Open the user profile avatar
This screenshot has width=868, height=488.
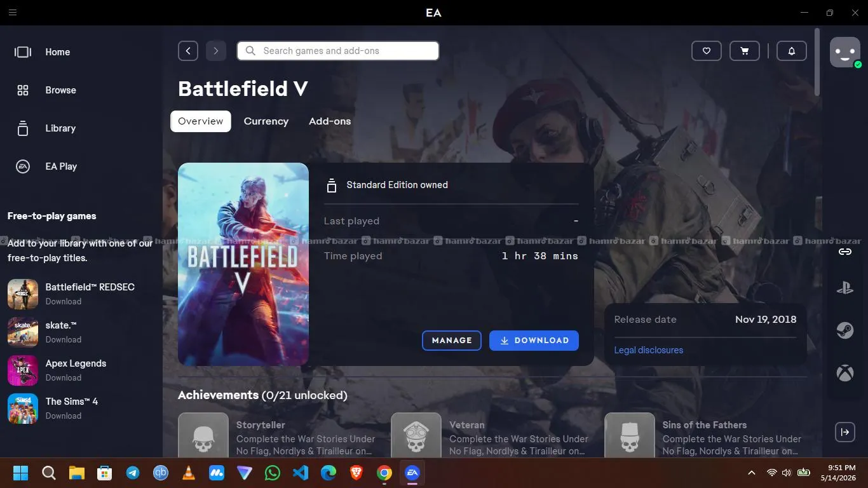(845, 52)
